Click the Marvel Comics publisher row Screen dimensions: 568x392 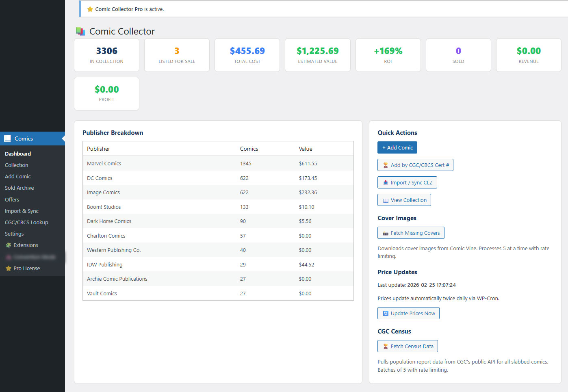coord(218,164)
